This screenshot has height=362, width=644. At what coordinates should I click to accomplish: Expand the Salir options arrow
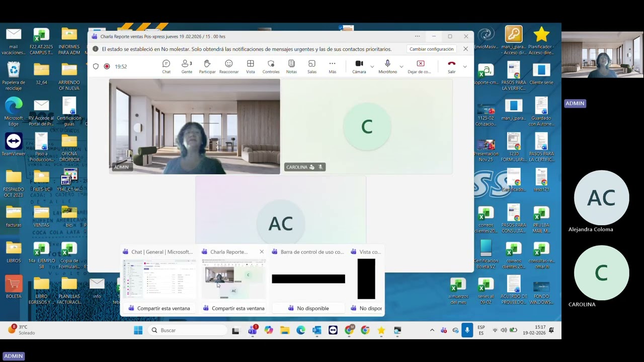coord(464,66)
